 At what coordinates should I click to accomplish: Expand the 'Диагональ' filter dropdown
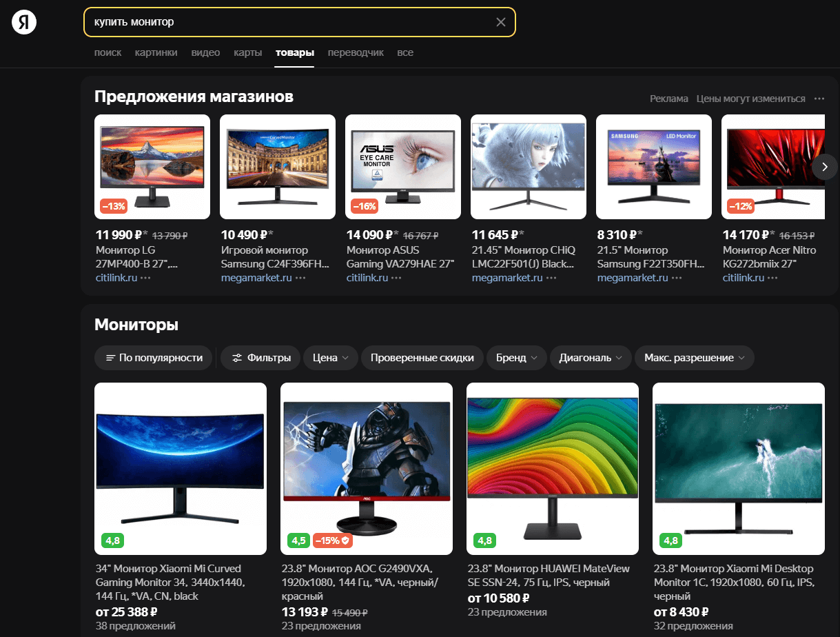[x=591, y=358]
